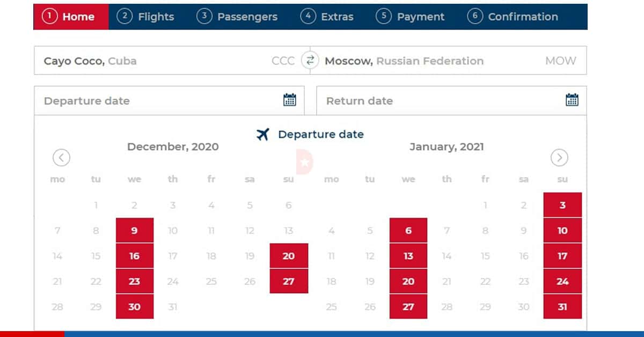Advance to the next month arrow
The height and width of the screenshot is (337, 644).
coord(559,158)
